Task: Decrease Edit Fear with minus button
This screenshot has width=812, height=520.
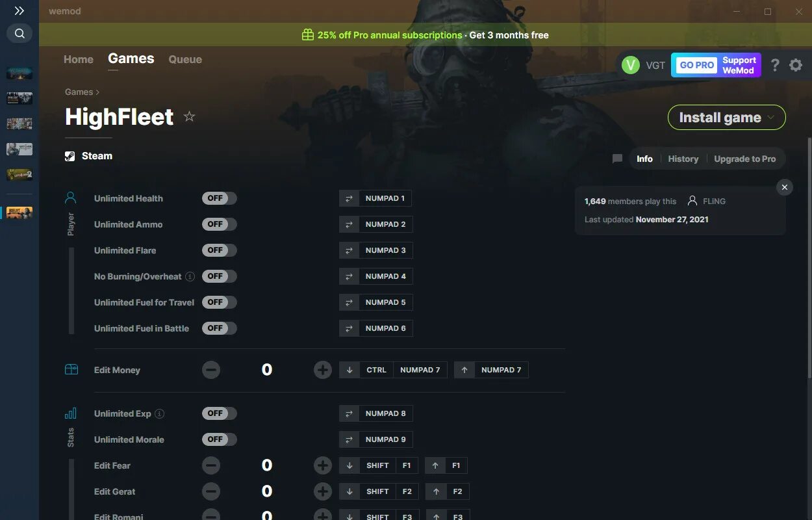Action: pos(210,465)
